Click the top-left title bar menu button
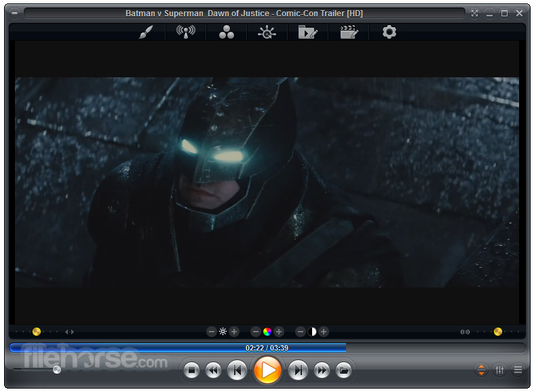This screenshot has width=534, height=392. point(14,14)
